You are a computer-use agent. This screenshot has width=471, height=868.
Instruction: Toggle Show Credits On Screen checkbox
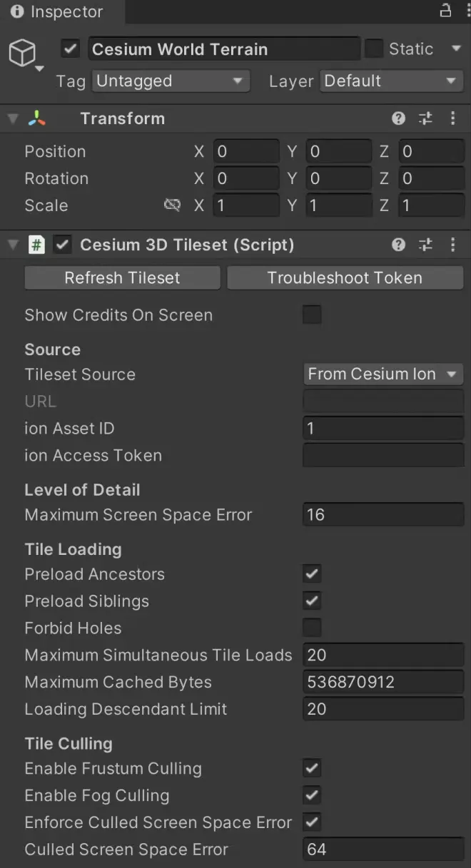(312, 315)
